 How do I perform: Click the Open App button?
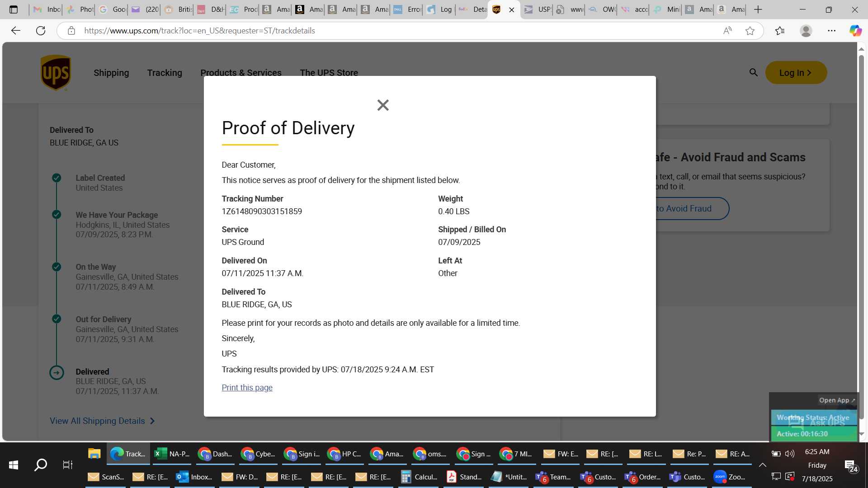coord(837,400)
